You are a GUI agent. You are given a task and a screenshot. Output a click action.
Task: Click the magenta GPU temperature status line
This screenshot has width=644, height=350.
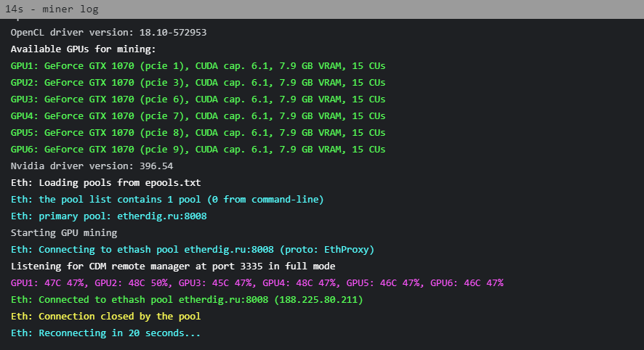click(x=257, y=283)
